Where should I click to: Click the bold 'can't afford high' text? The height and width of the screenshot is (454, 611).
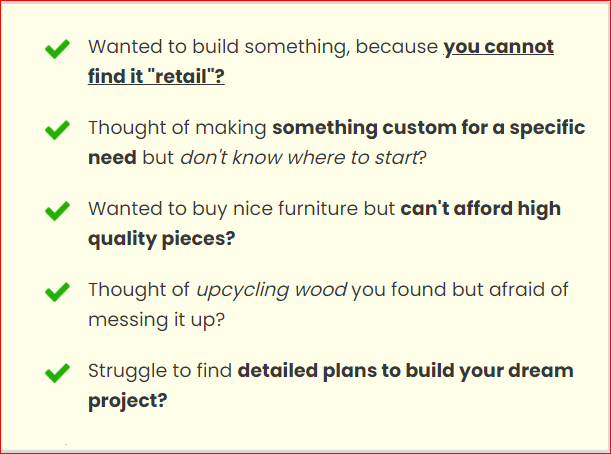click(480, 209)
